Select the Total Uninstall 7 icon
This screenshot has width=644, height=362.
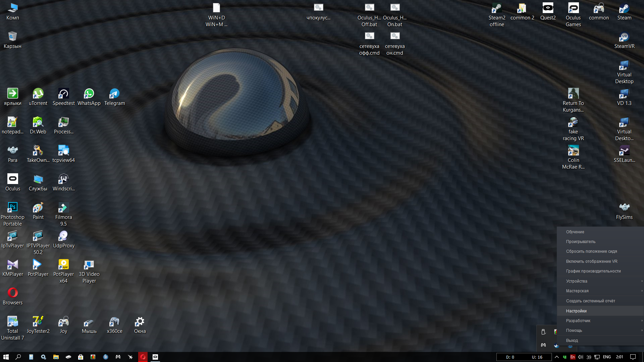point(12,328)
